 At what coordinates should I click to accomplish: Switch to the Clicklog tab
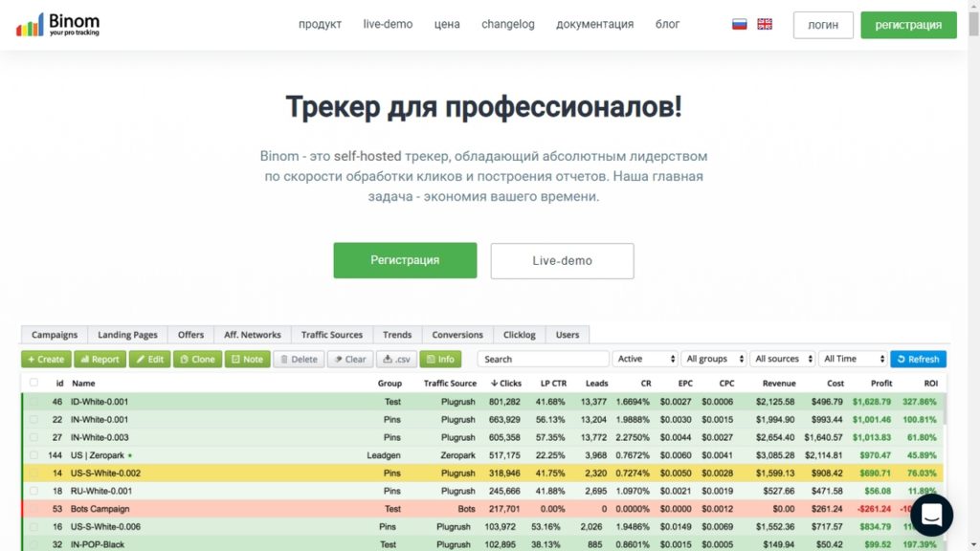520,335
